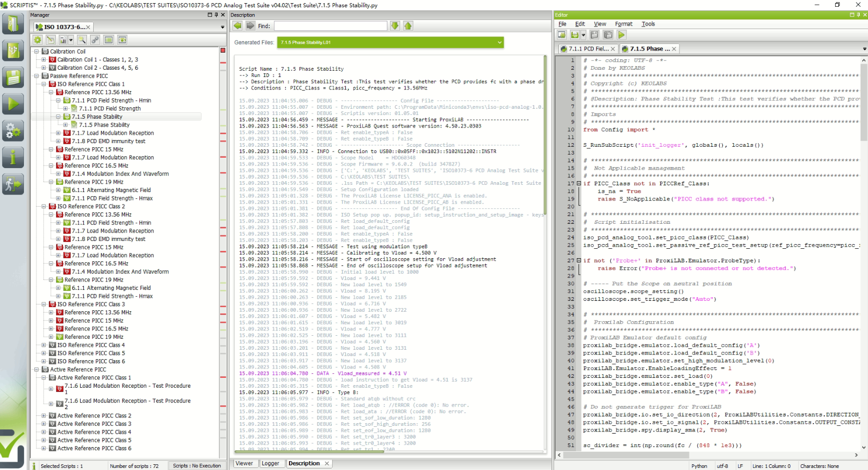Click the green gear icon in Manager toolbar

(37, 40)
